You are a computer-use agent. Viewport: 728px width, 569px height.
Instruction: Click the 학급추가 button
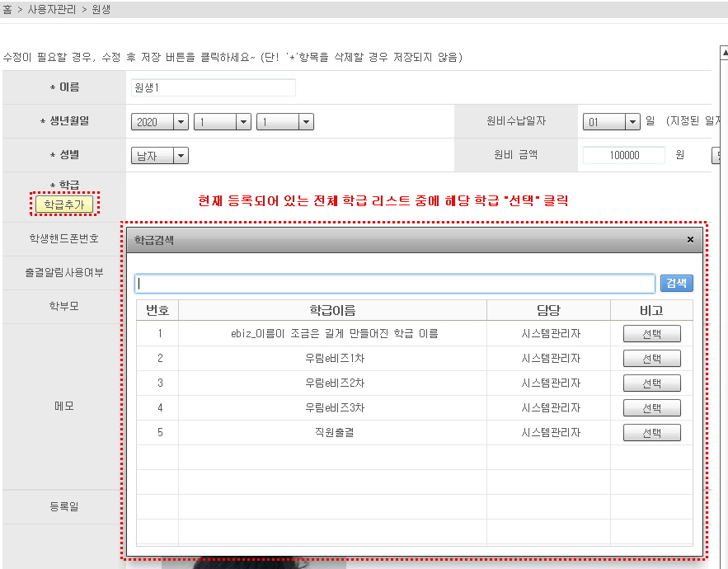pyautogui.click(x=64, y=204)
